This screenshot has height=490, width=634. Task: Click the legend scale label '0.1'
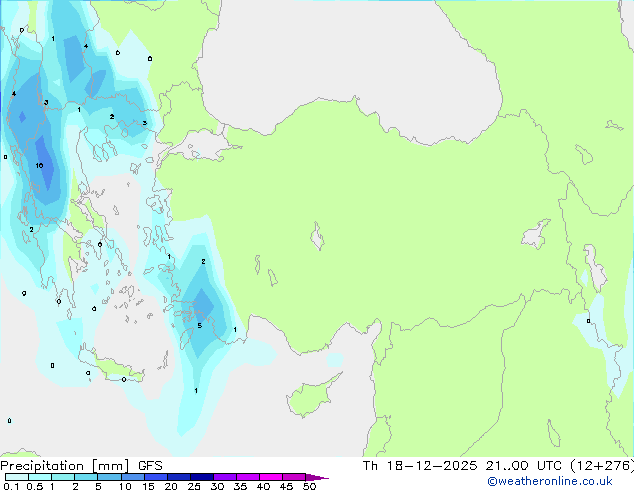[11, 486]
